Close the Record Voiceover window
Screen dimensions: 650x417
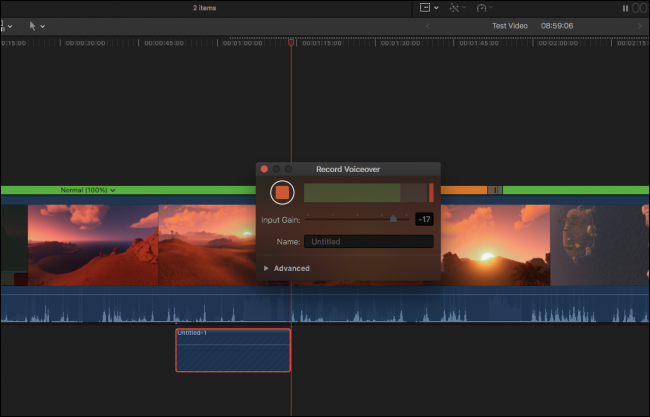pyautogui.click(x=264, y=169)
